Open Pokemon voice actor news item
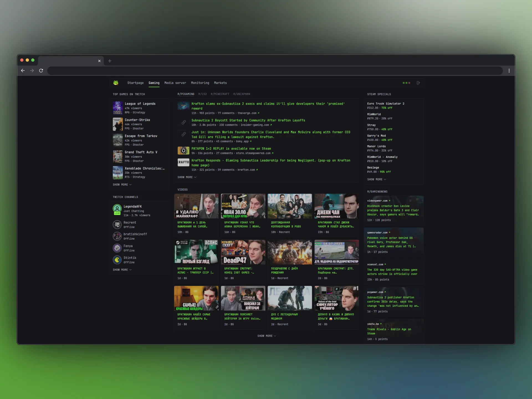Viewport: 532px width, 399px height. [x=391, y=242]
